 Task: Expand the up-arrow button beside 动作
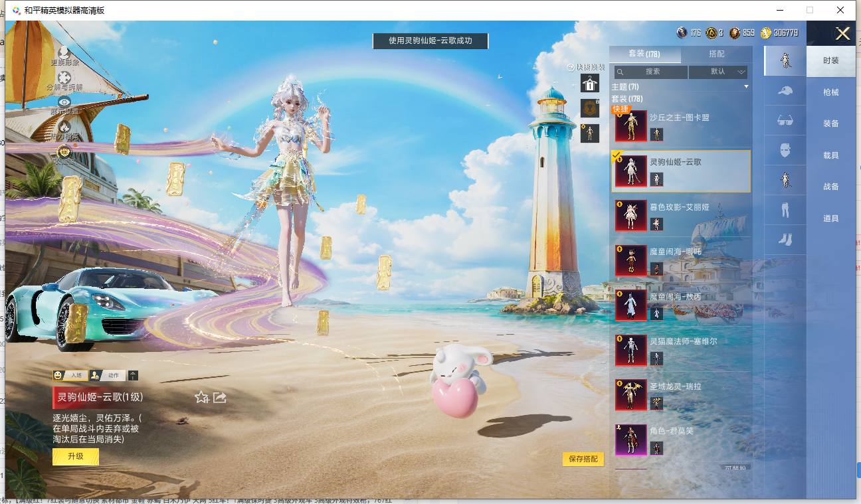(x=133, y=375)
